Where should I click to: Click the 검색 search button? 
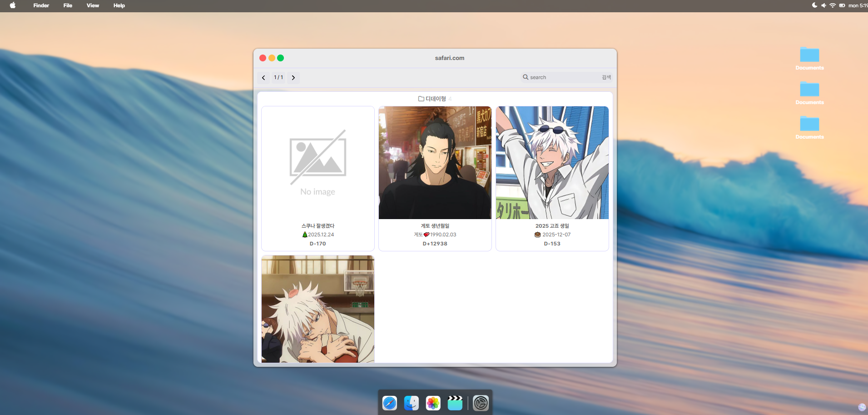[x=606, y=77]
